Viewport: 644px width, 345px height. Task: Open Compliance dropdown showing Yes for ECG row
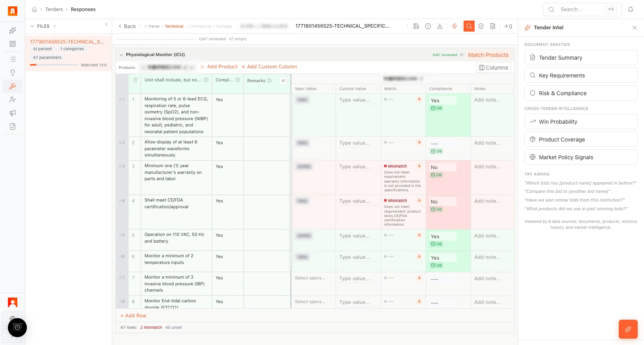(x=443, y=101)
